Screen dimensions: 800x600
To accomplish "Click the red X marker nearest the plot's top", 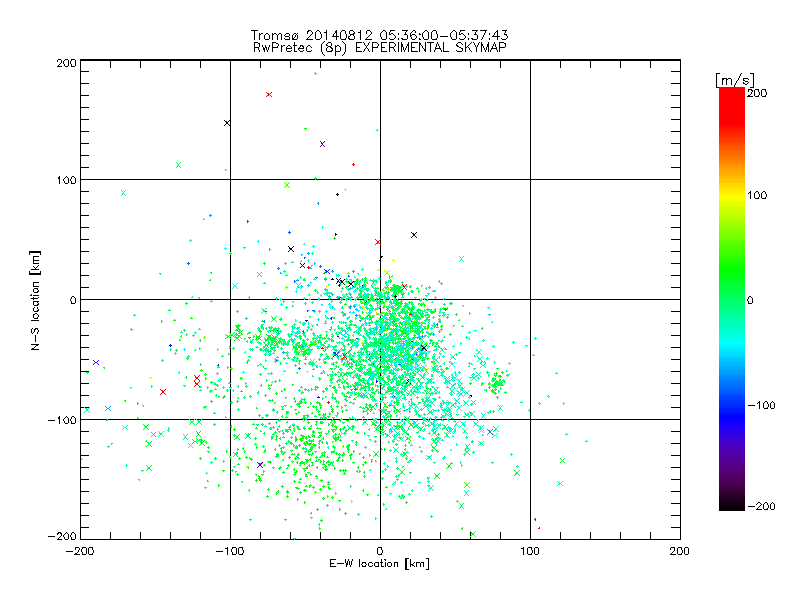I will click(269, 94).
